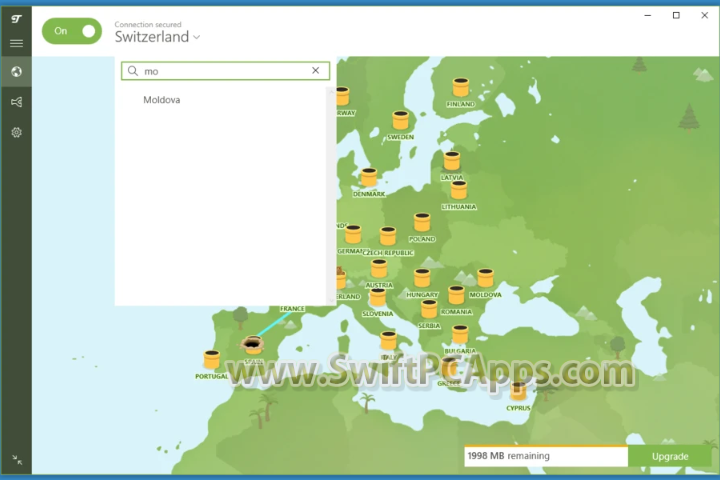
Task: Select the Romania tunnel on the map
Action: point(456,295)
